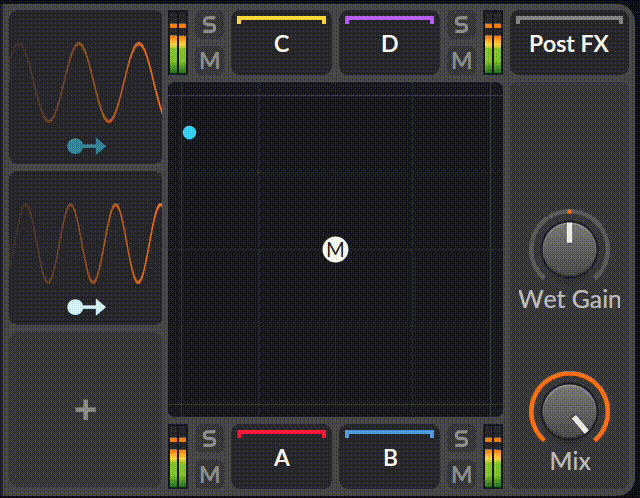Click the modulator routing arrow under the top LFO
The height and width of the screenshot is (498, 640).
(x=87, y=146)
